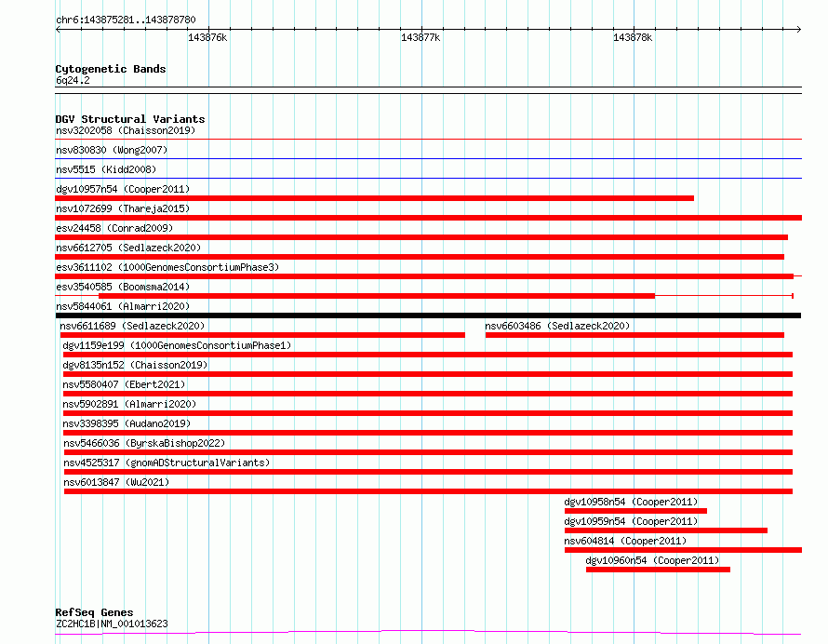Screen dimensions: 828x644
Task: Select the red bar beneath esv3540585
Action: [377, 296]
